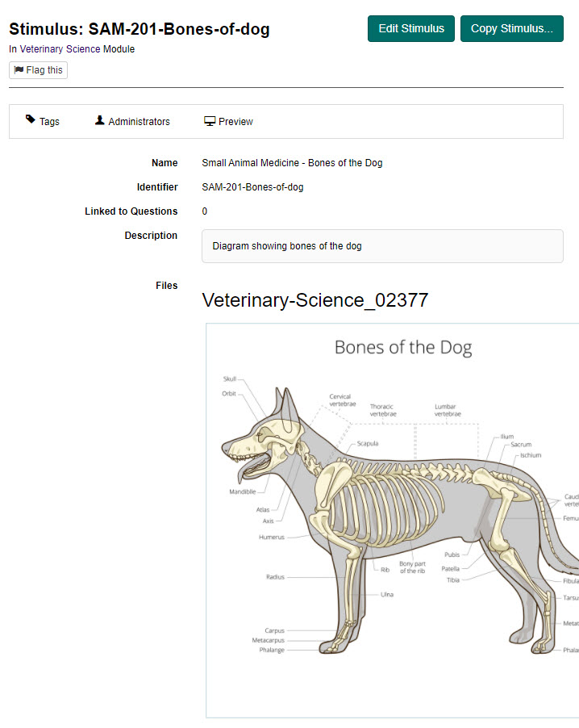Click the Small Animal Medicine name text
The height and width of the screenshot is (728, 579).
point(292,163)
